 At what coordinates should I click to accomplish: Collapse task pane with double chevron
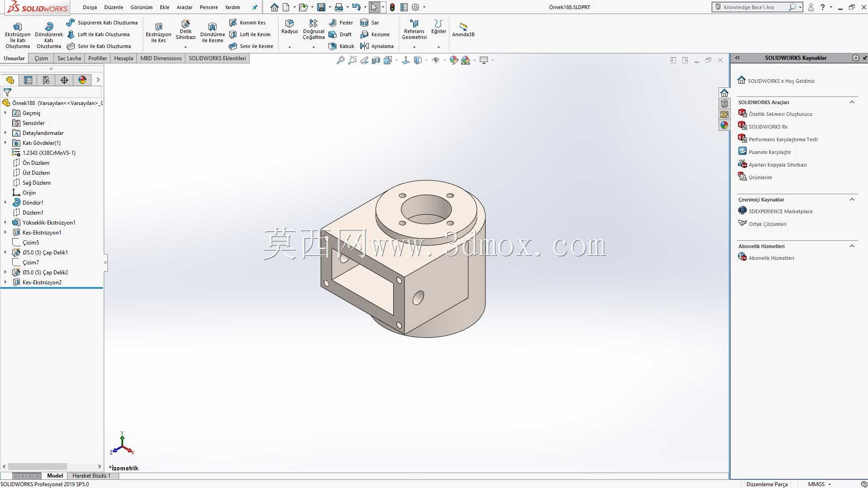(737, 58)
